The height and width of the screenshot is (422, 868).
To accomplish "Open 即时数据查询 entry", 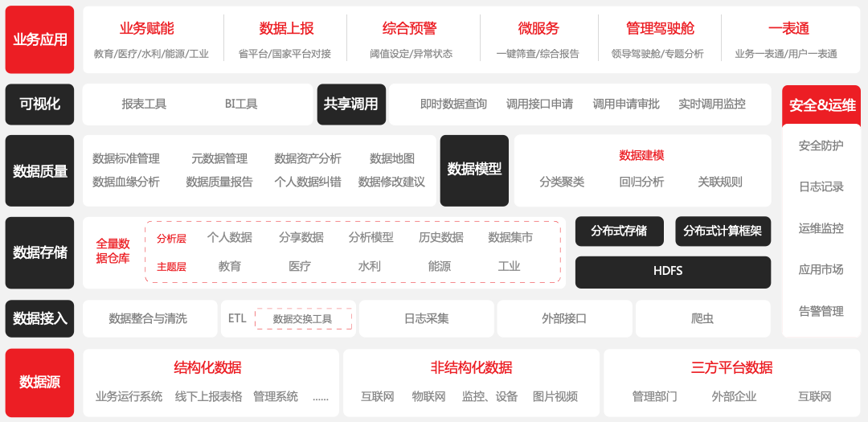I will [453, 104].
